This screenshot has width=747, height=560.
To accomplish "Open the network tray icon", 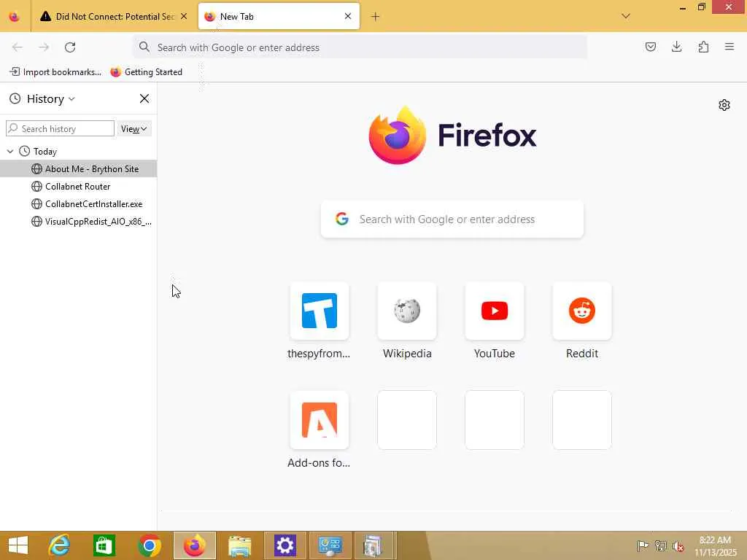I will tap(660, 545).
